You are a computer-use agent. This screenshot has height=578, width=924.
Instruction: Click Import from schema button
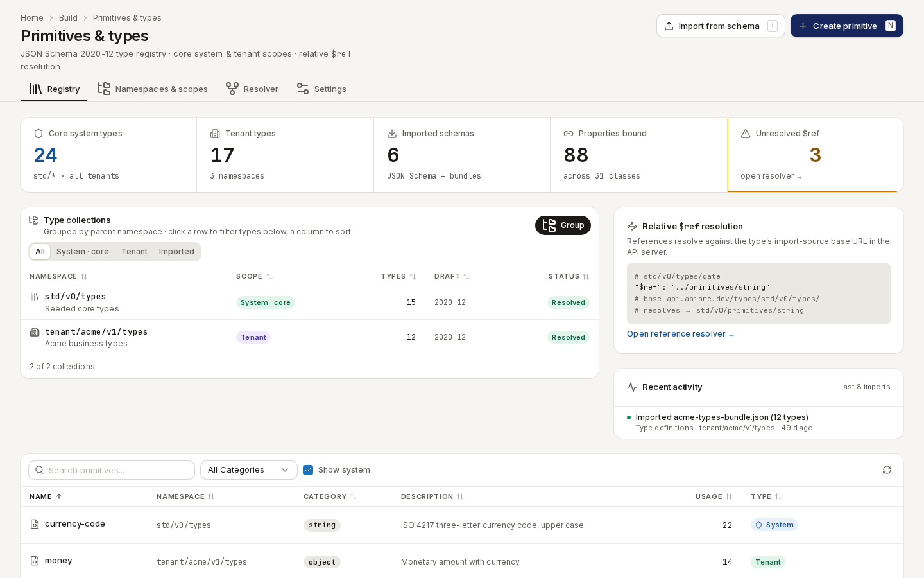pos(721,26)
